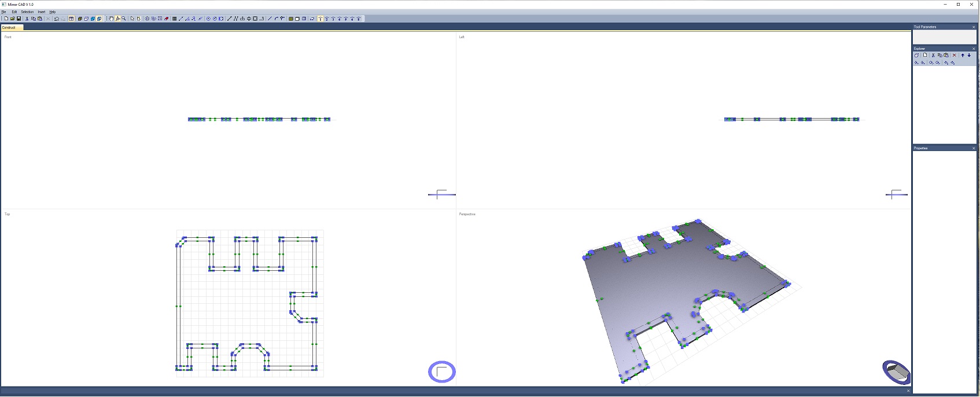Open the Edit menu
980x397 pixels.
[x=14, y=12]
